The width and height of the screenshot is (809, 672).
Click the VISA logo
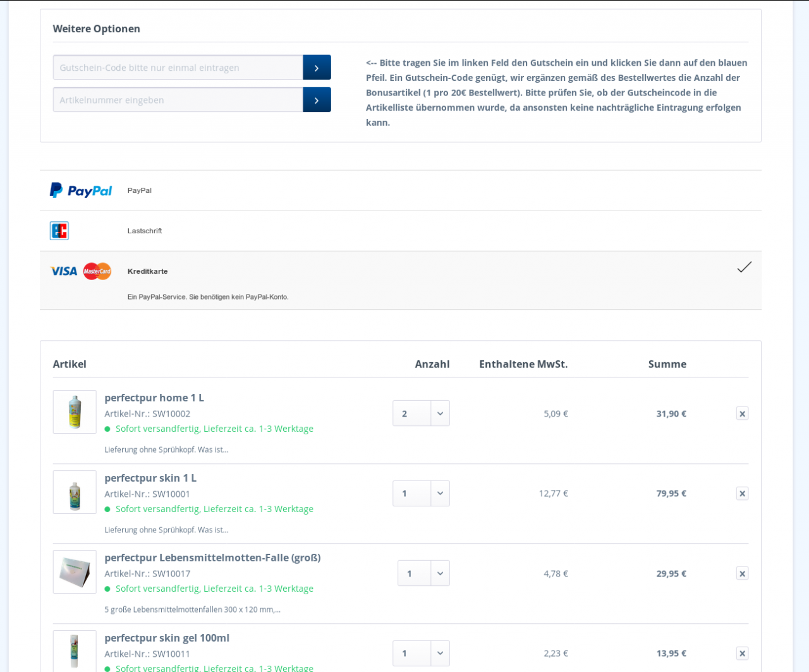click(64, 271)
